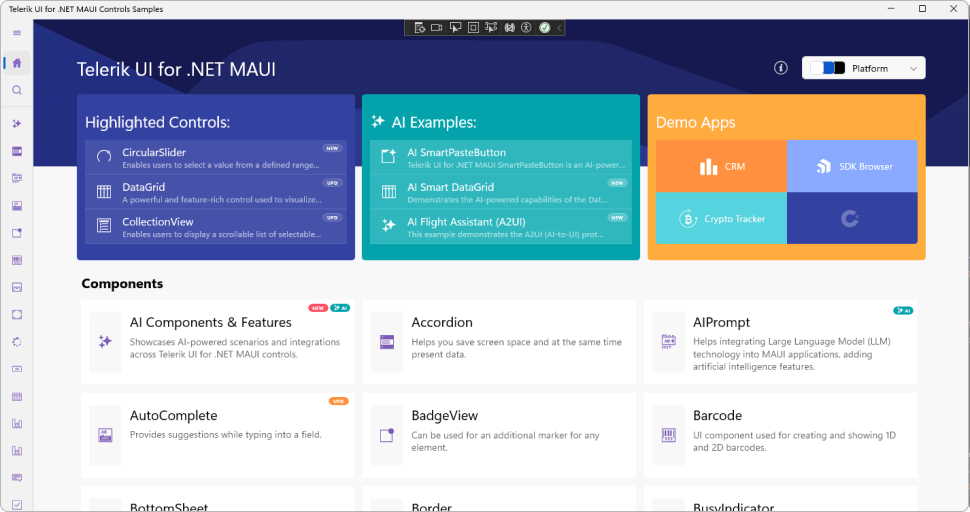Open the AI Smart DataGrid example
This screenshot has height=512, width=970.
tap(501, 192)
